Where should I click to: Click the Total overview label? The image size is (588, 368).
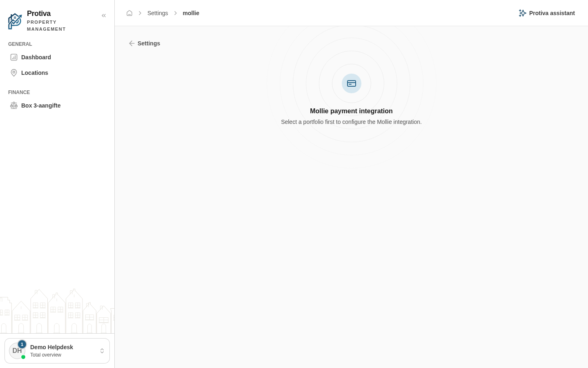pos(46,355)
